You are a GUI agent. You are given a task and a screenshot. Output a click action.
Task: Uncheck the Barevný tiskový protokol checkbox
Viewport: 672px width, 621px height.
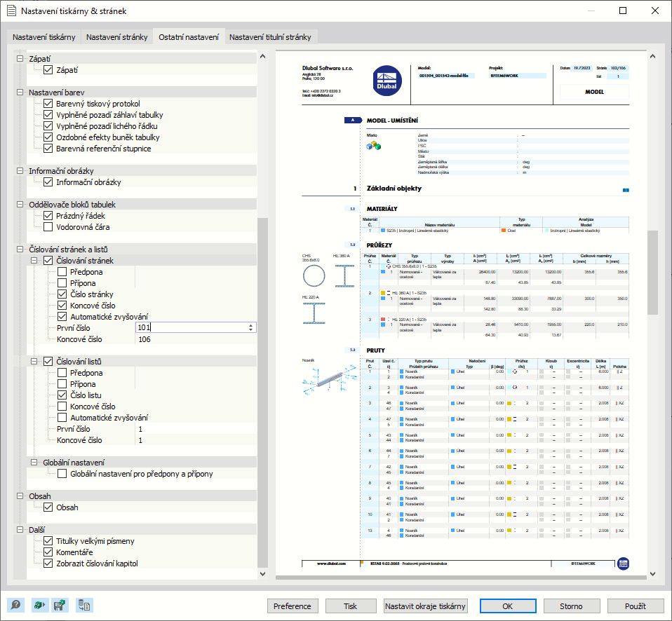pos(48,104)
